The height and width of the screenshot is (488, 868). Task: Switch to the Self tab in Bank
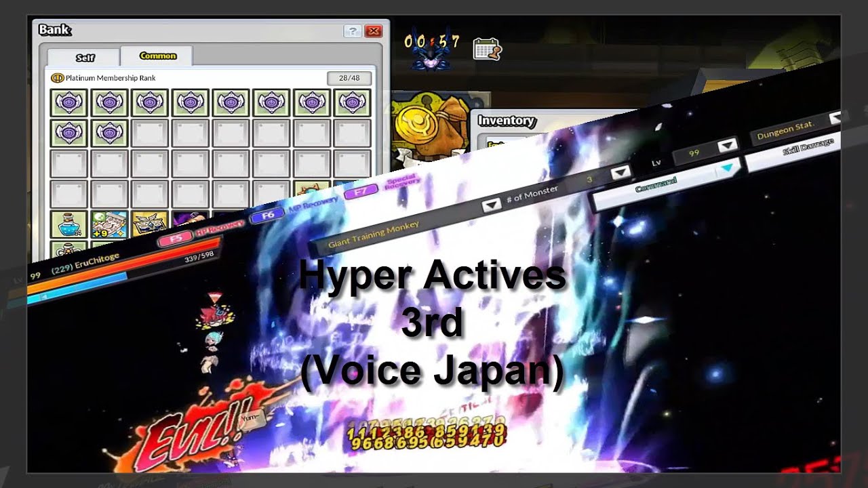(x=85, y=58)
